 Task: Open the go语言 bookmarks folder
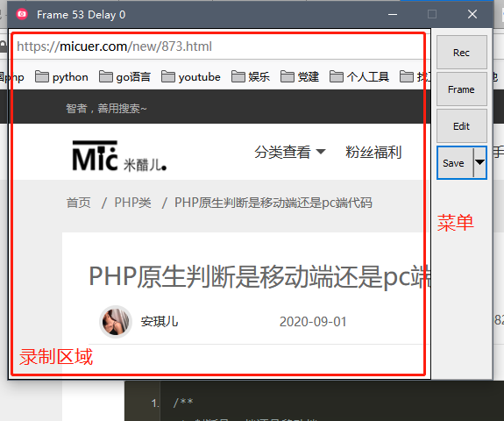click(124, 77)
